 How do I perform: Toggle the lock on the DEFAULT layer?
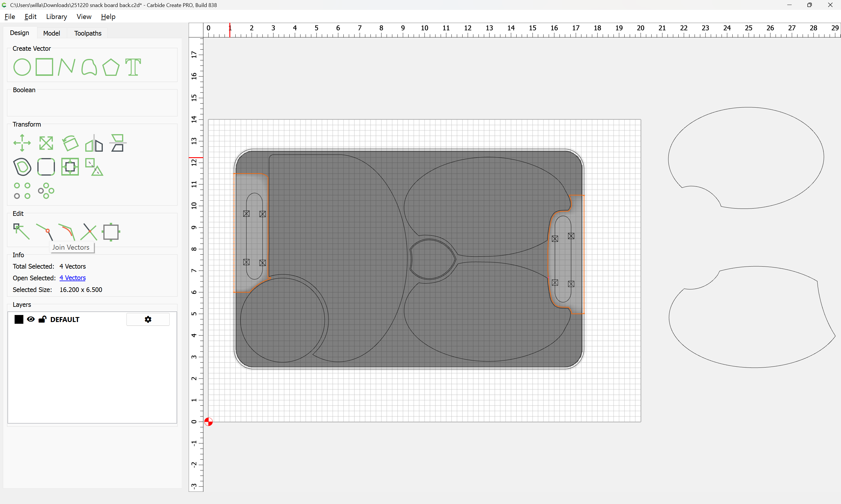pos(43,319)
